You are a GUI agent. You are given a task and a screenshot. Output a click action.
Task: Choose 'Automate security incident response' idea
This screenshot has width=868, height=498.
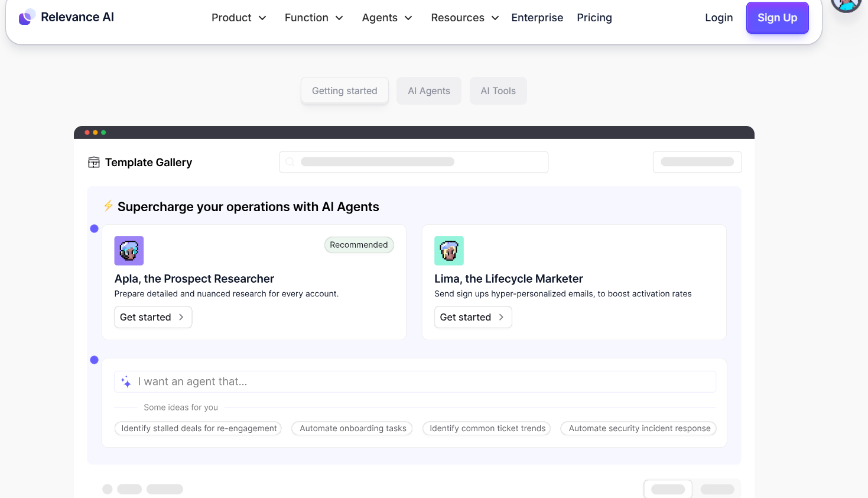click(x=639, y=428)
